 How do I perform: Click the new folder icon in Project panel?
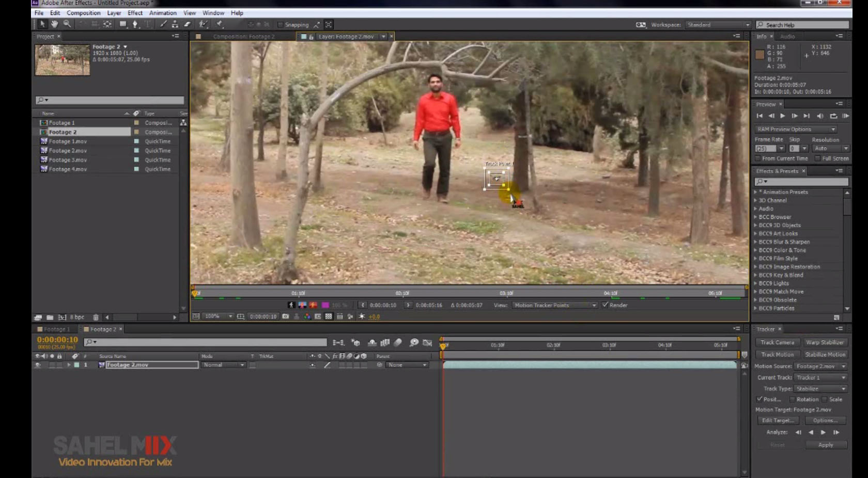pyautogui.click(x=50, y=317)
